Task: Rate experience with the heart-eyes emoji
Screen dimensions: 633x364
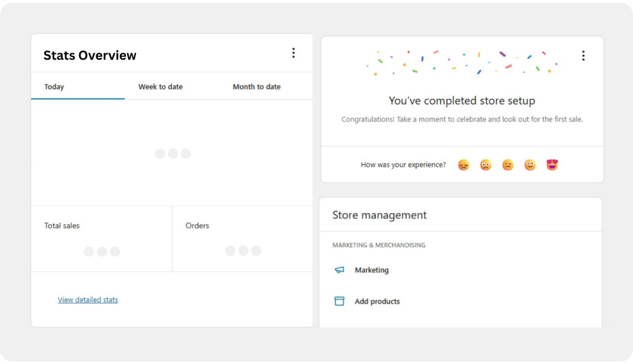Action: coord(552,165)
